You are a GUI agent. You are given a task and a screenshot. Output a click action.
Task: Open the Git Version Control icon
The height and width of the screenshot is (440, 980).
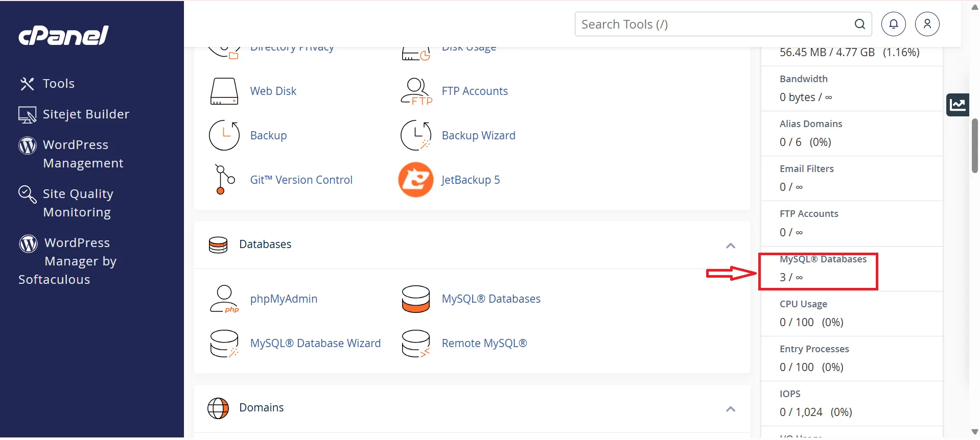click(224, 180)
